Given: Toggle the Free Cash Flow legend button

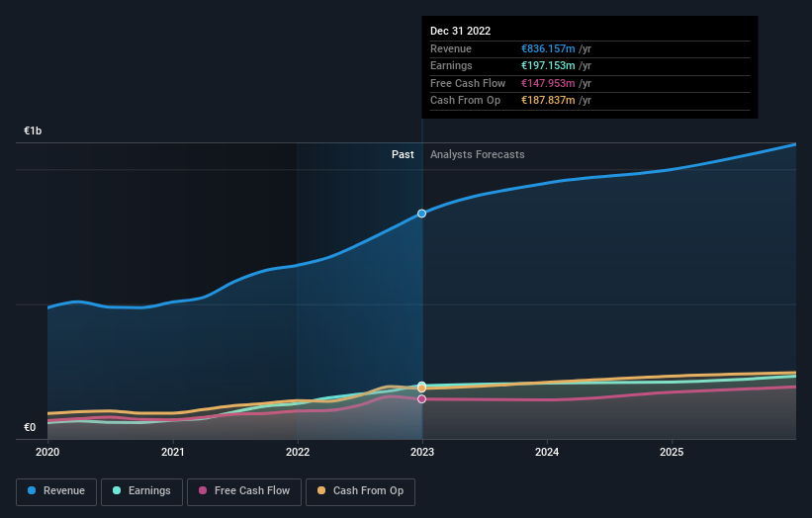Looking at the screenshot, I should point(244,491).
